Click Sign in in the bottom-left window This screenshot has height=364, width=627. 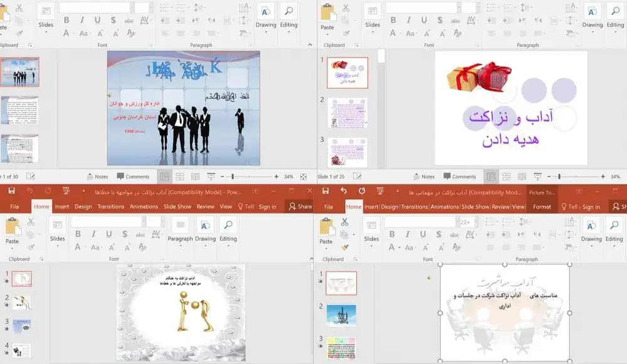[x=267, y=206]
